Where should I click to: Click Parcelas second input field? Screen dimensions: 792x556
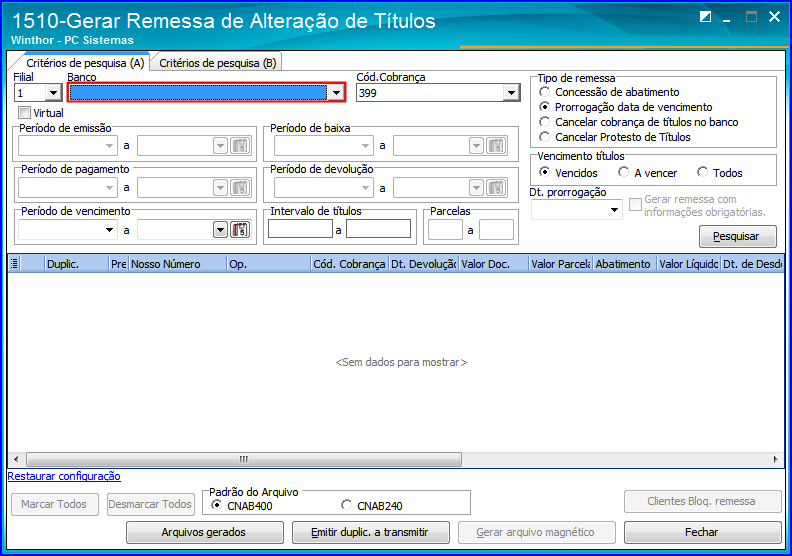point(497,230)
